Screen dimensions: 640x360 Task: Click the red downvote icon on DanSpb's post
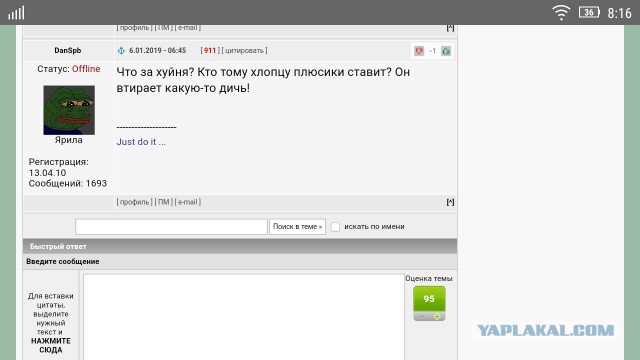(x=419, y=51)
